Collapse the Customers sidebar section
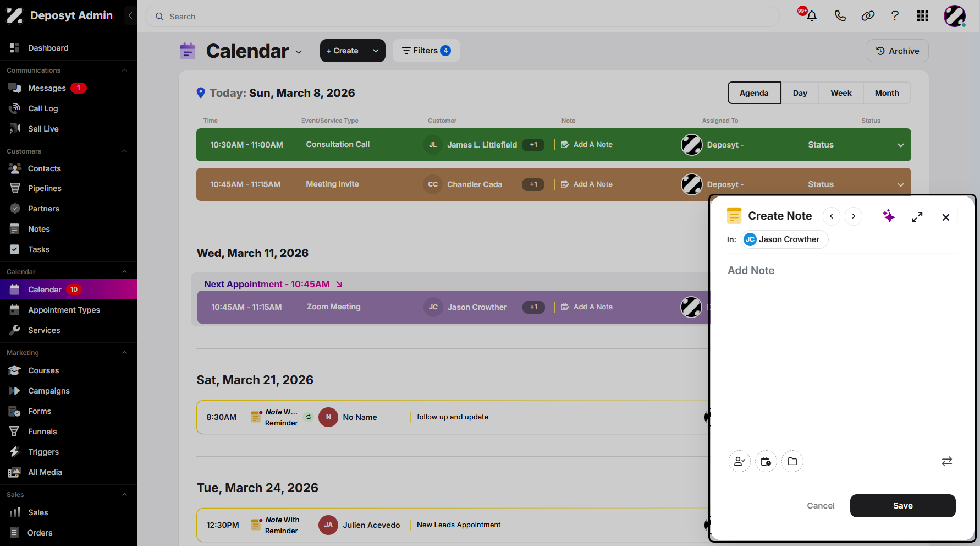This screenshot has height=546, width=980. click(124, 151)
